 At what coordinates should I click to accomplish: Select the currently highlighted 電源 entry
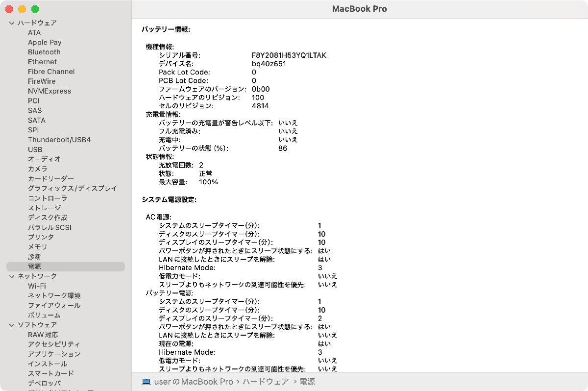point(36,266)
